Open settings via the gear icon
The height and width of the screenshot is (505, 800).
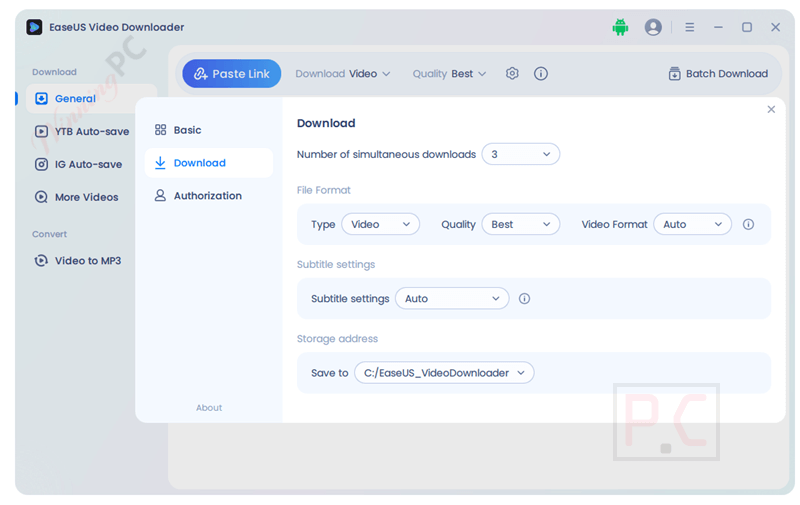[512, 73]
